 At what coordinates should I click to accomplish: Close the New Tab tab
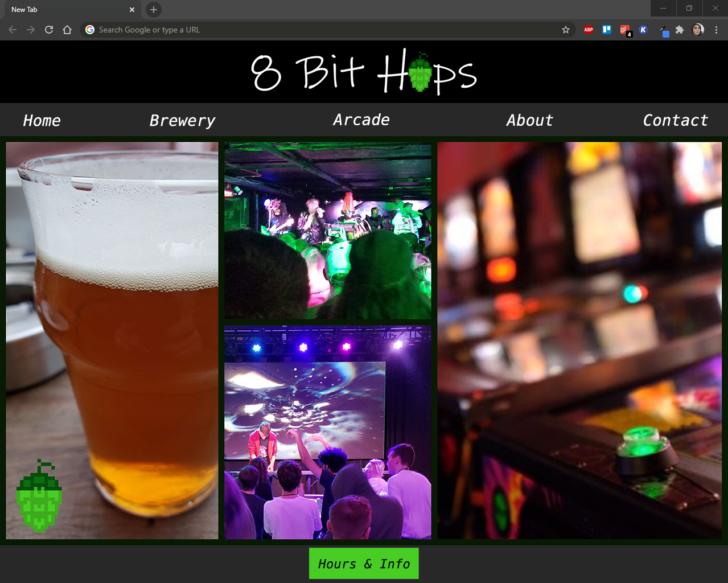tap(132, 10)
